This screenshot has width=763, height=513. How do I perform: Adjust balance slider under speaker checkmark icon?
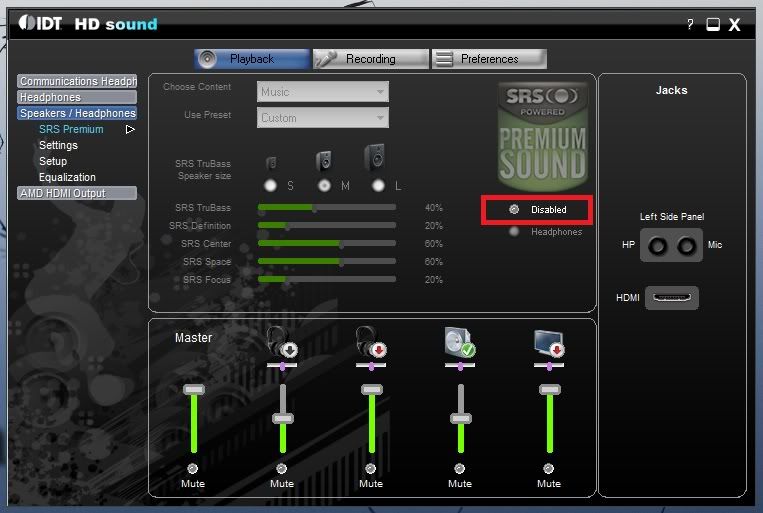pos(460,366)
